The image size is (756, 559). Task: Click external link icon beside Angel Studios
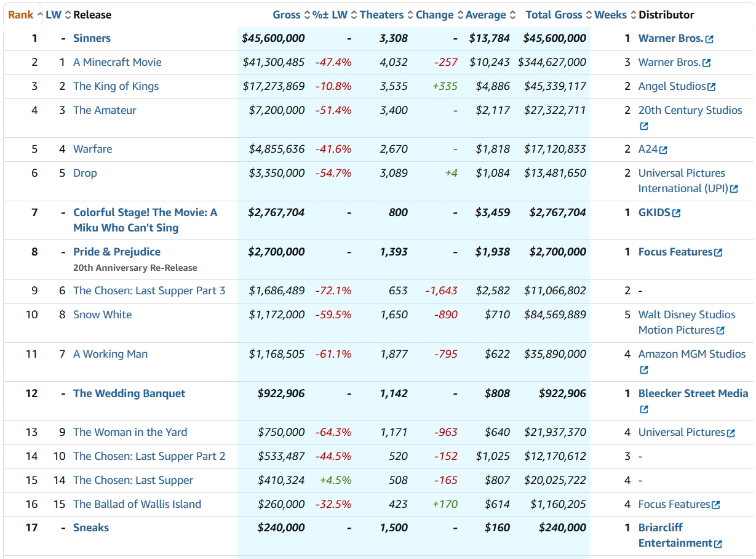click(712, 87)
